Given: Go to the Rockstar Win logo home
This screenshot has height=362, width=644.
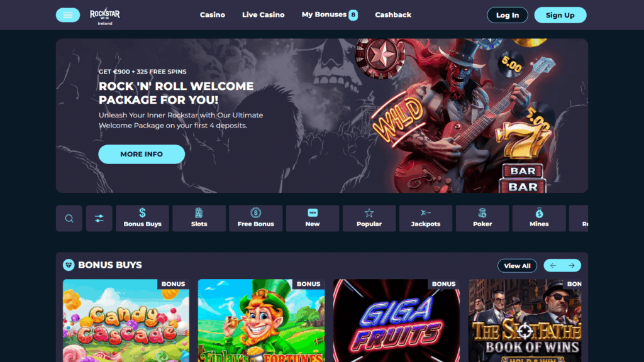Looking at the screenshot, I should [x=105, y=16].
